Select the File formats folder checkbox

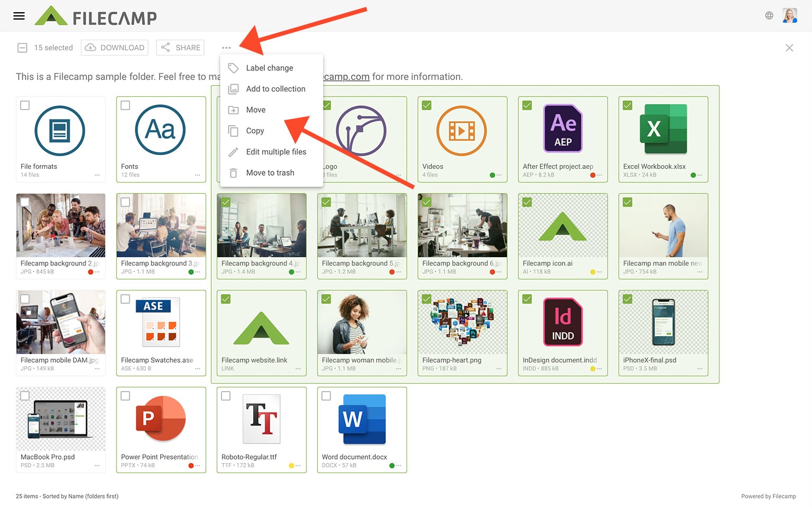pyautogui.click(x=25, y=105)
